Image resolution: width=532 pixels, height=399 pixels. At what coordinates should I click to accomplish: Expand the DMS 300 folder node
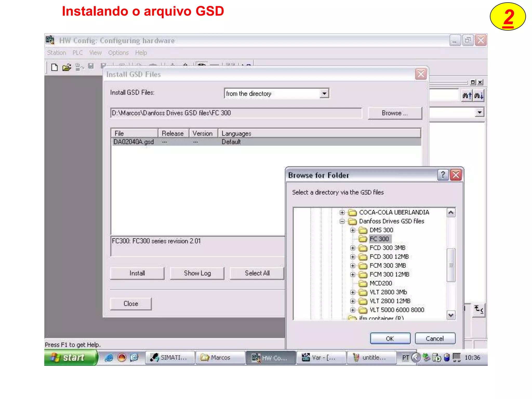(353, 230)
